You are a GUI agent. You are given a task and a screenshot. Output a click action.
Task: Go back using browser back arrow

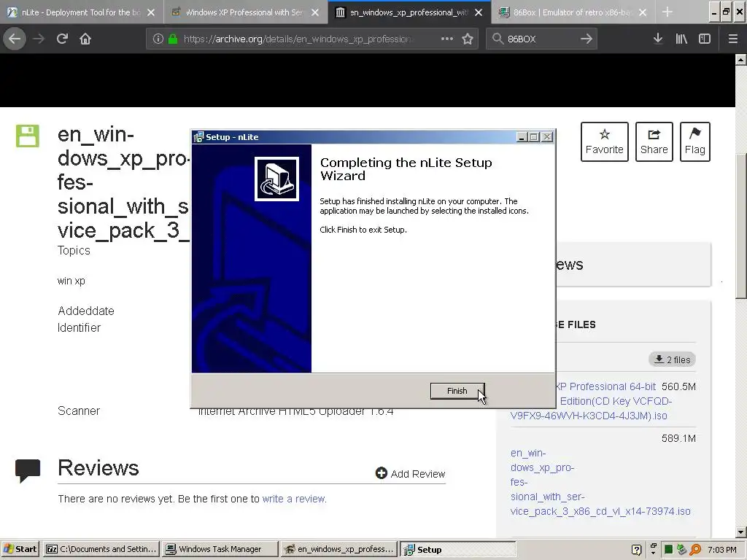(x=15, y=39)
